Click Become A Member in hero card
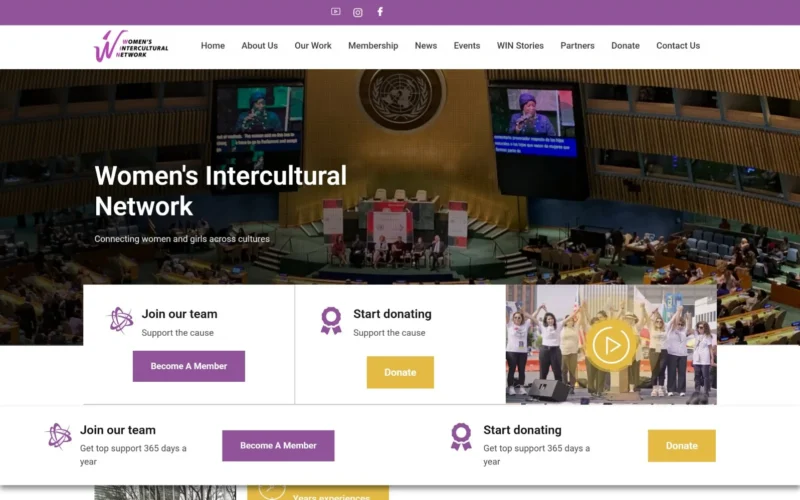Screen dimensions: 800x500 [x=189, y=366]
